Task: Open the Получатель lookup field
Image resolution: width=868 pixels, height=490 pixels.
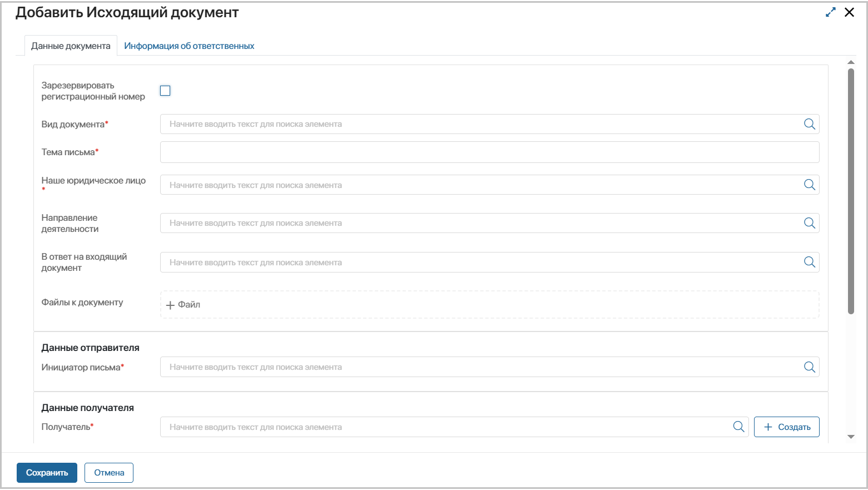Action: [445, 427]
